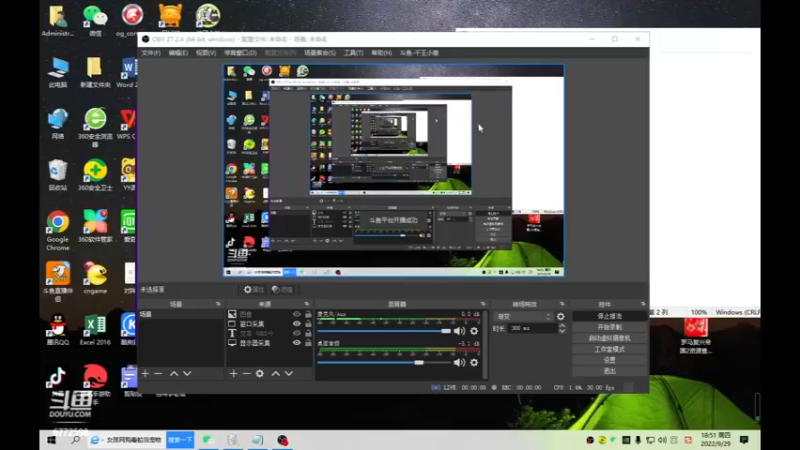
Task: Click the 工作室模式 studio mode button
Action: (x=609, y=349)
